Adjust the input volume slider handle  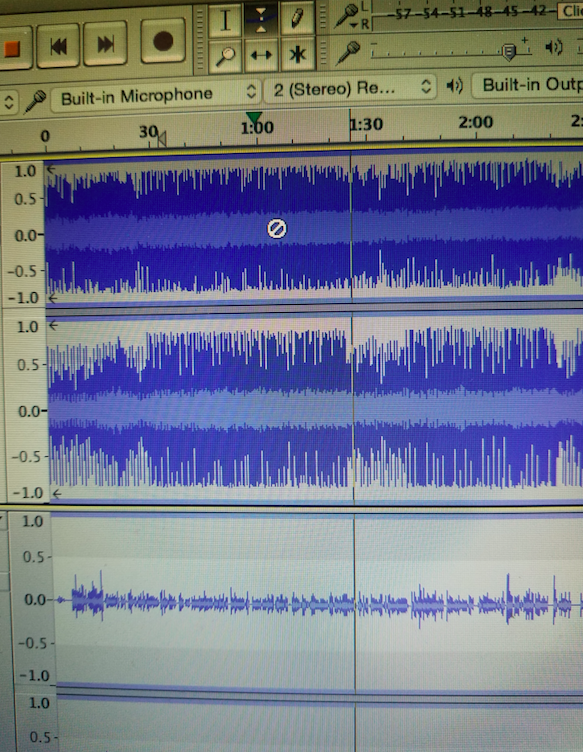[x=509, y=51]
